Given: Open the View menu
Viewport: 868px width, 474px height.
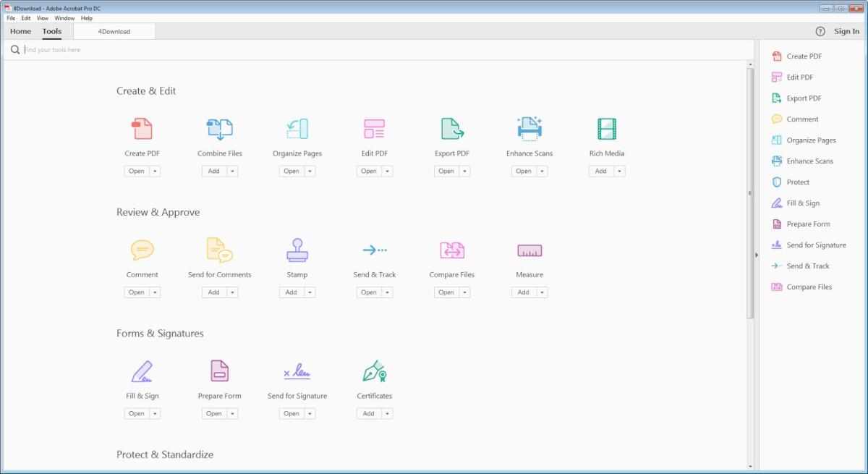Looking at the screenshot, I should [x=42, y=18].
